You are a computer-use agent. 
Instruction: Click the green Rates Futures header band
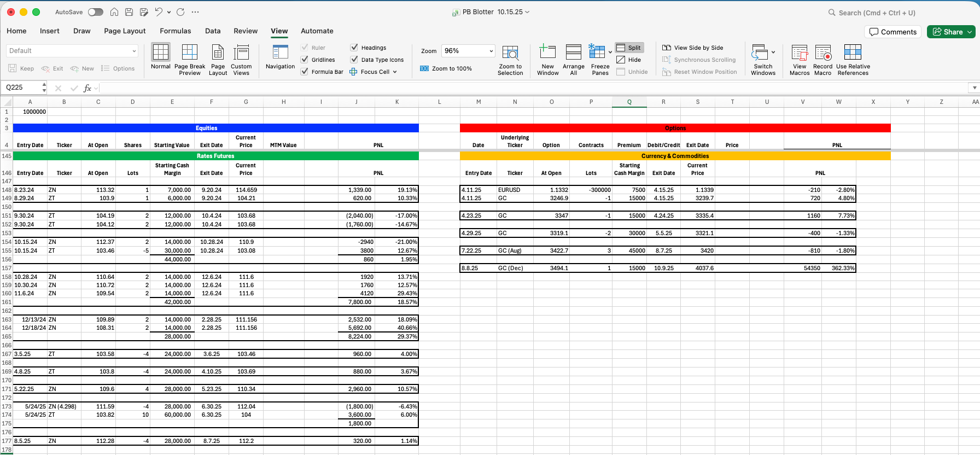(216, 156)
